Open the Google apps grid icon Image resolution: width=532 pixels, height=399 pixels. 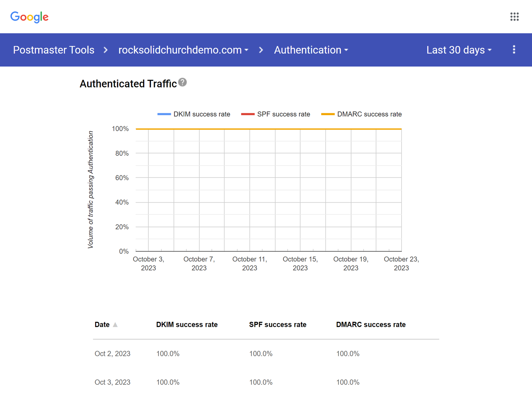click(514, 17)
